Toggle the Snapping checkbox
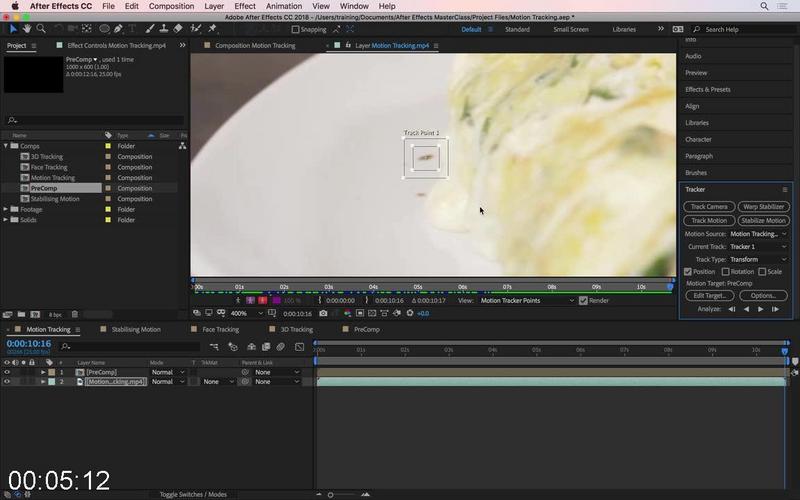Screen dimensions: 800x500 pos(295,30)
